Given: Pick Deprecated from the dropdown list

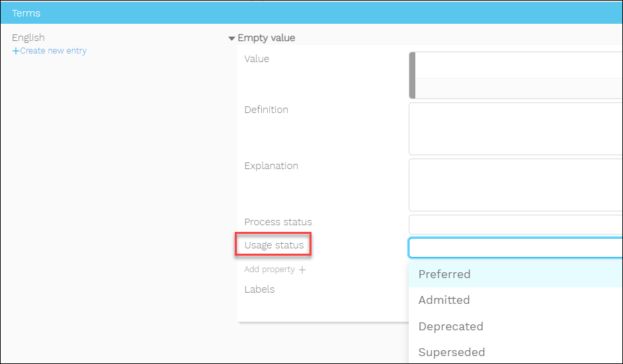Looking at the screenshot, I should click(451, 326).
